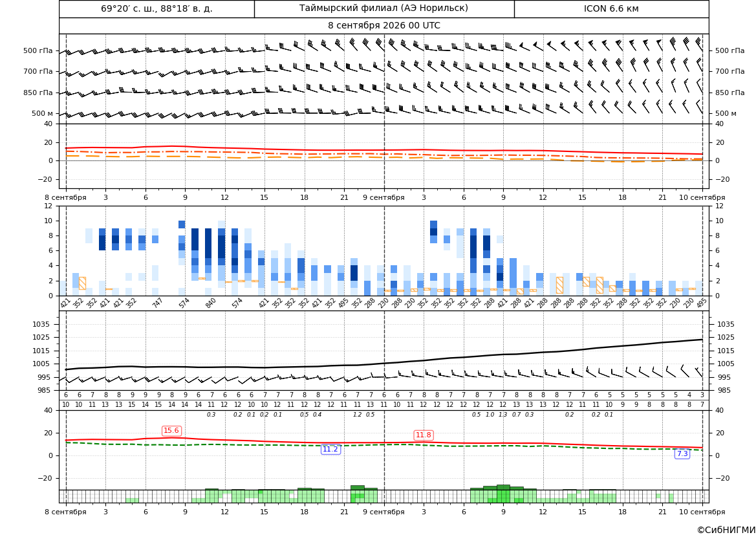Image resolution: width=756 pixels, height=535 pixels.
Task: Click the date title 8 сентября 2026 00 UTC
Action: coord(383,26)
